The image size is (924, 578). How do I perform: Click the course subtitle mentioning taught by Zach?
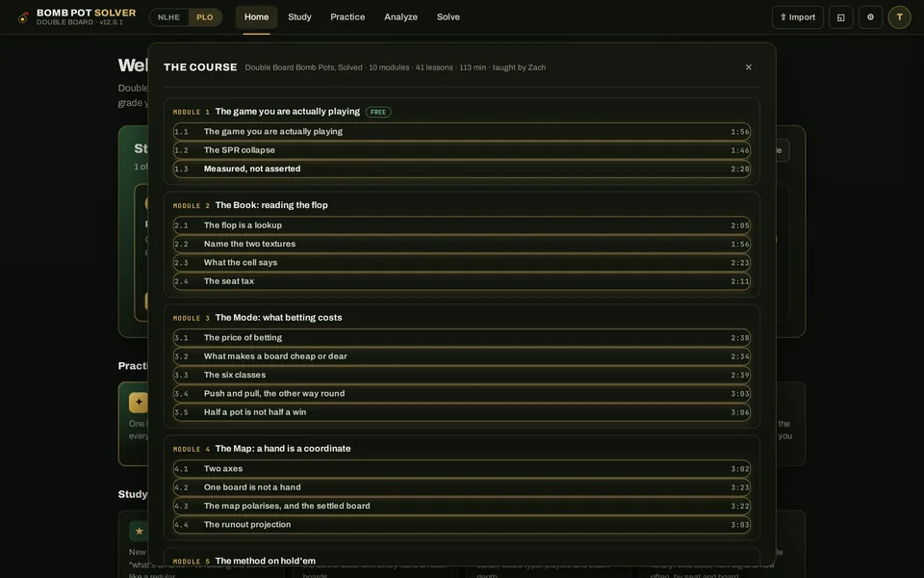[396, 67]
